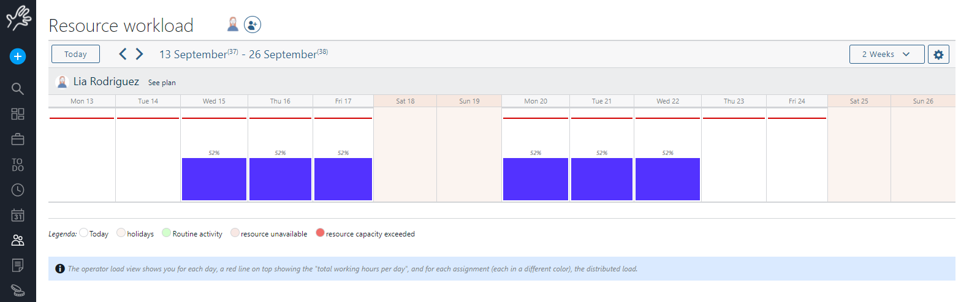Expand the 2 Weeks range dropdown

tap(886, 55)
